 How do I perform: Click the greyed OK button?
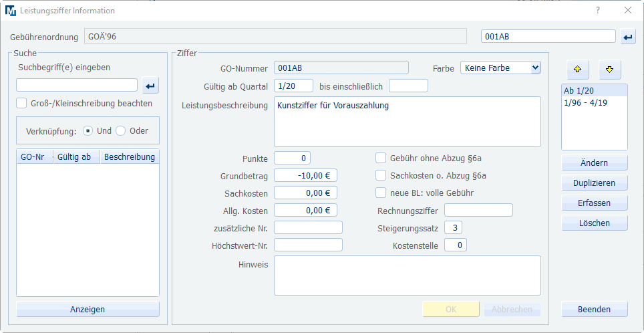tap(451, 309)
